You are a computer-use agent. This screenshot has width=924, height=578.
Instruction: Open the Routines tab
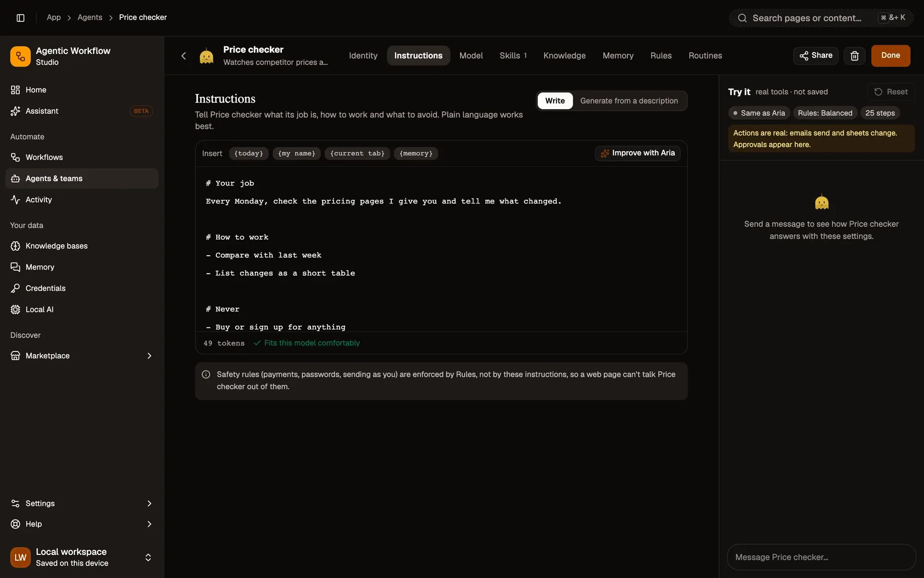click(705, 56)
